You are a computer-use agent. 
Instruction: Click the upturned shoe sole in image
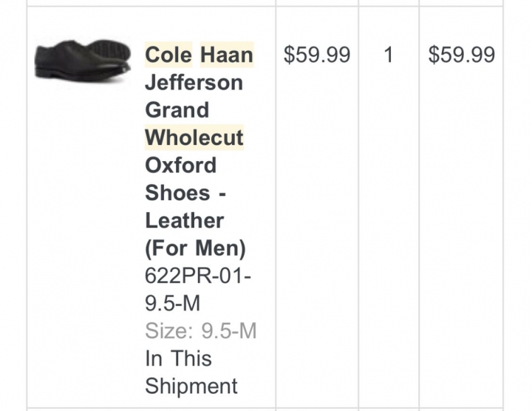[x=109, y=52]
